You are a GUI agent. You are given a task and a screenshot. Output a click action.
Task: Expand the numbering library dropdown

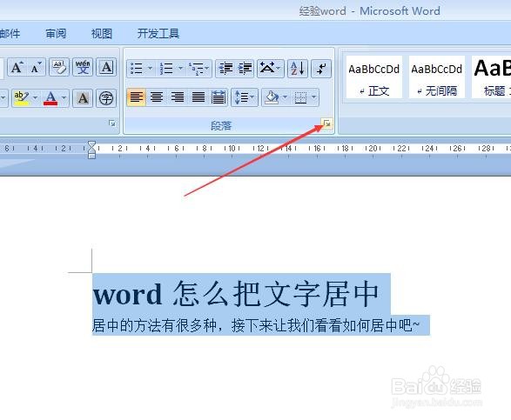(180, 69)
